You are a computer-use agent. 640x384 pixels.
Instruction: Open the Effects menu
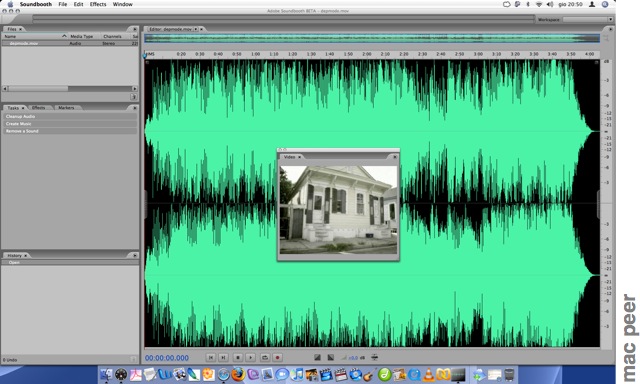(x=98, y=4)
